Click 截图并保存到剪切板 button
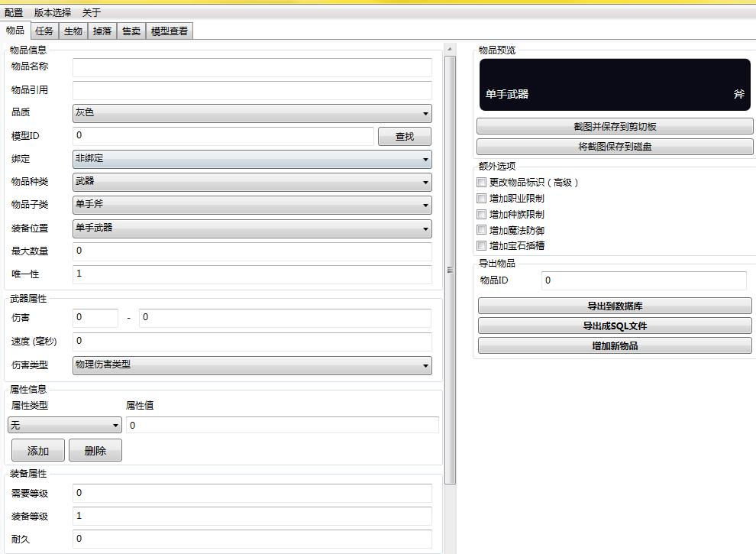 pyautogui.click(x=615, y=126)
